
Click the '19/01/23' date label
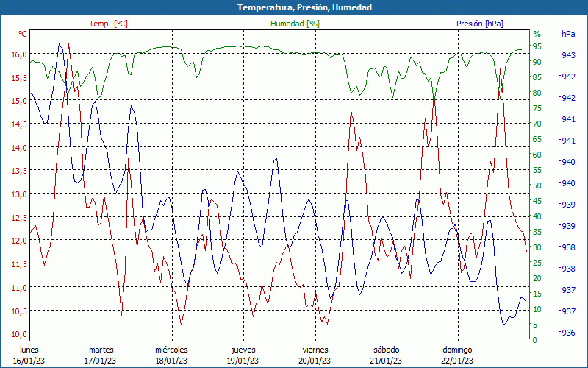(243, 361)
